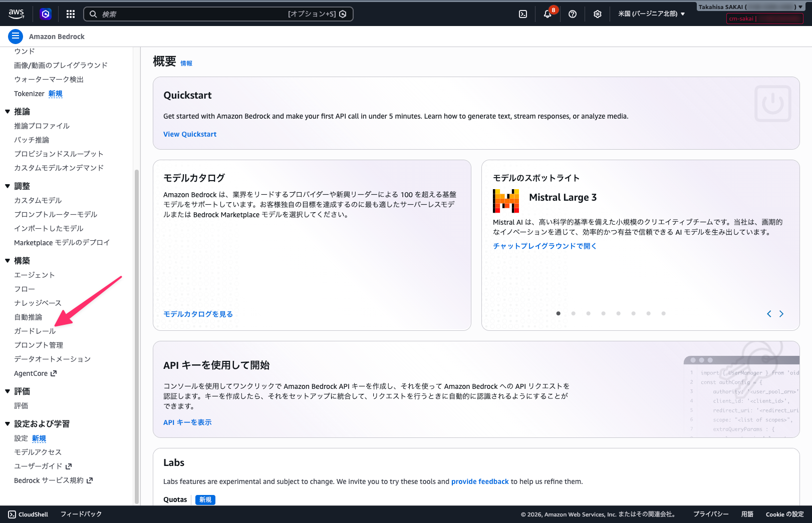Collapse the 構築 sidebar section
This screenshot has width=812, height=523.
coord(8,261)
